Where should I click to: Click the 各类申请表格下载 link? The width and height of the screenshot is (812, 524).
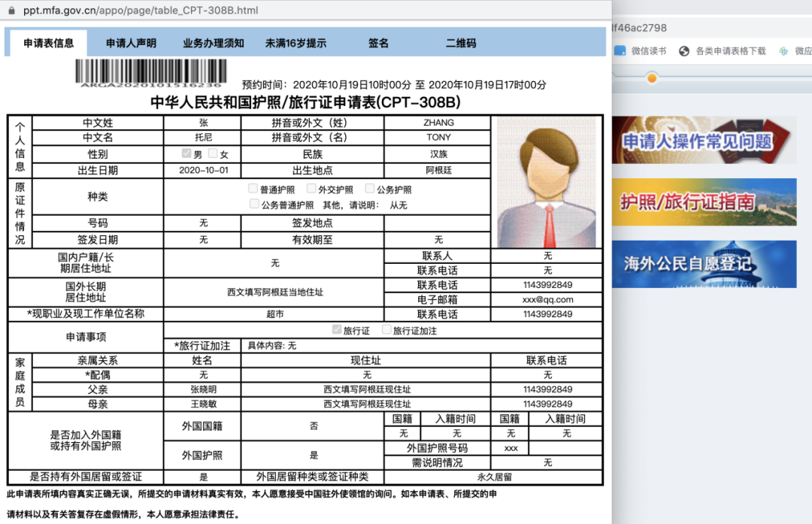pyautogui.click(x=728, y=50)
